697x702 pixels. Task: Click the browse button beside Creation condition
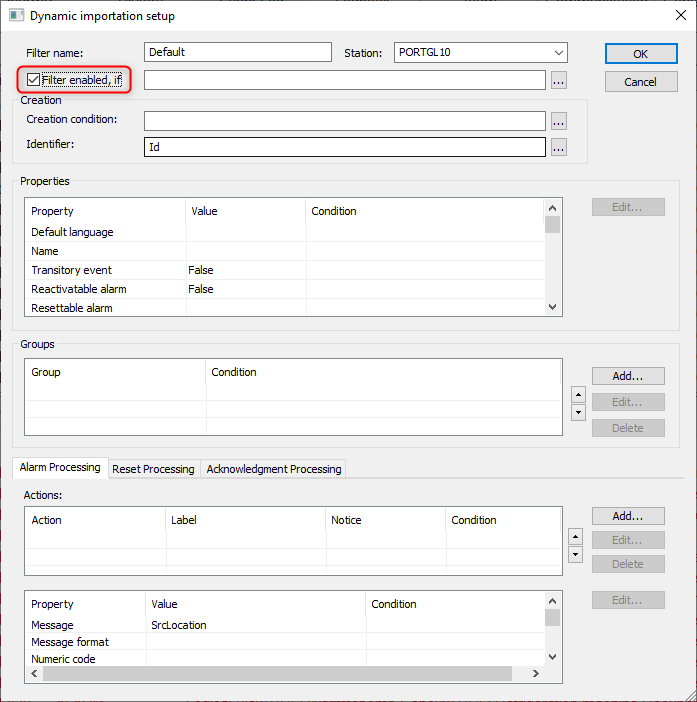coord(558,121)
